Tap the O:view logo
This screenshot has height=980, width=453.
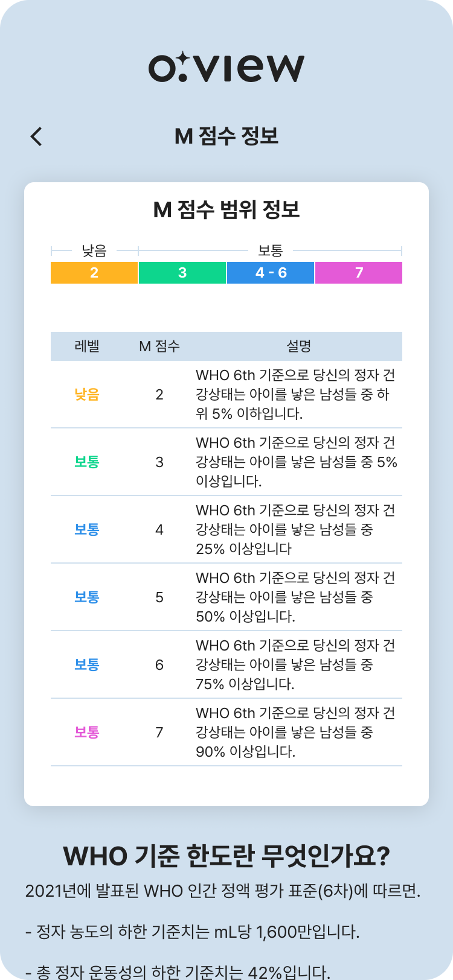click(x=226, y=68)
